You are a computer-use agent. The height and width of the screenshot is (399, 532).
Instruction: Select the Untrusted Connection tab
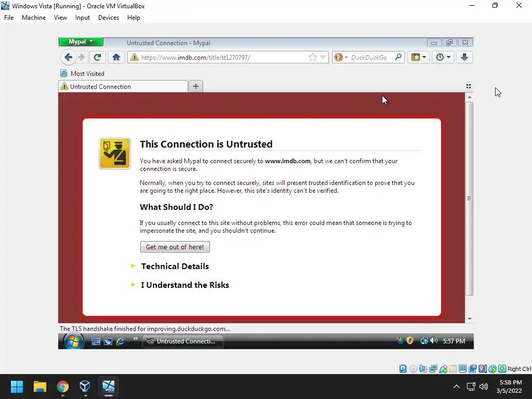tap(123, 87)
